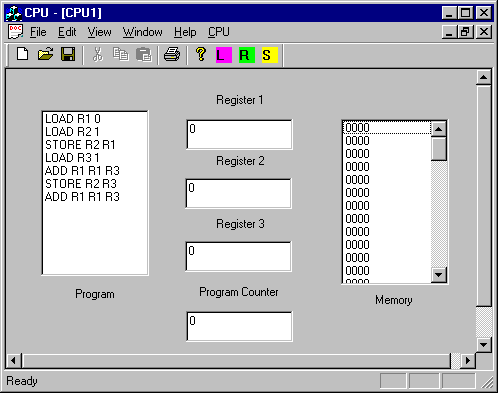Screen dimensions: 498x393
Task: Click the green R toolbar button
Action: (247, 55)
